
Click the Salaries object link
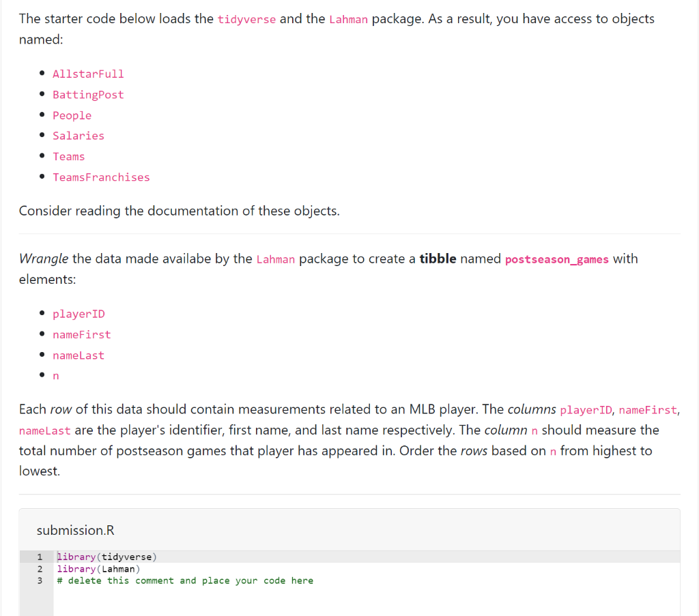[78, 135]
